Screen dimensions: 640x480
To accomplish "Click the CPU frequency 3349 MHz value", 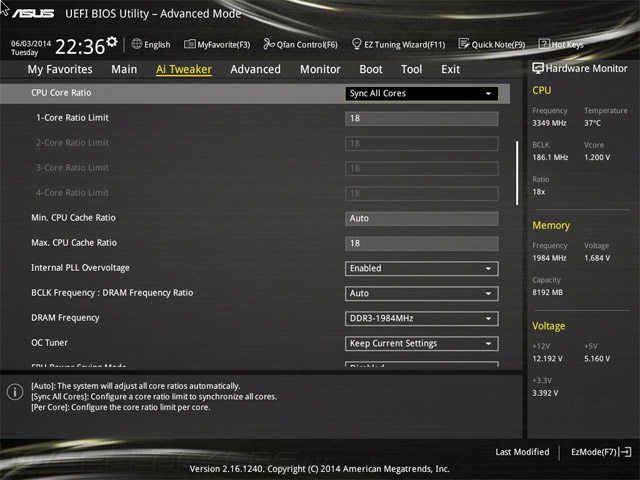I will [x=549, y=123].
